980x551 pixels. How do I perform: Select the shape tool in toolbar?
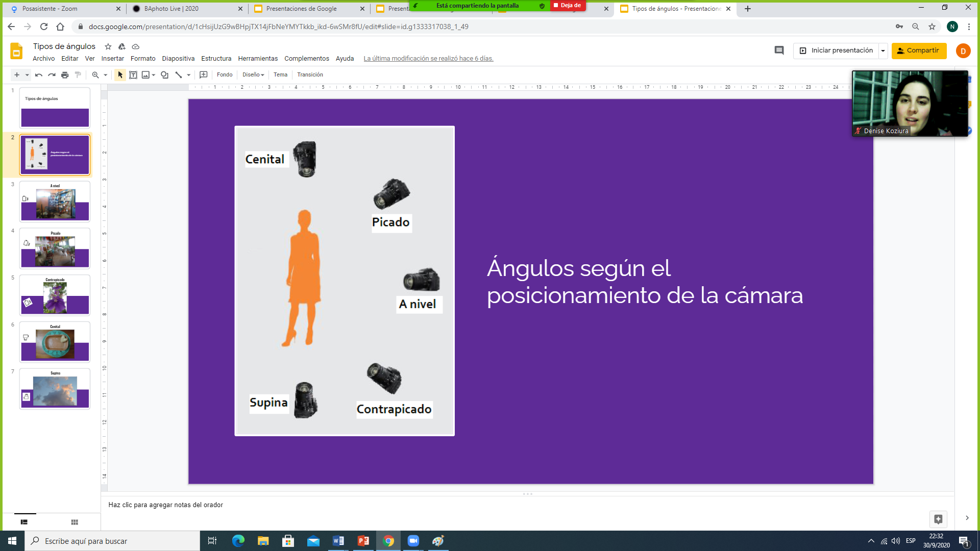(164, 74)
